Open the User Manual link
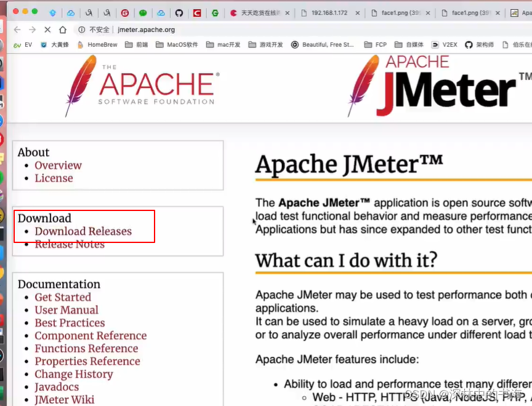Viewport: 532px width, 406px height. (66, 310)
